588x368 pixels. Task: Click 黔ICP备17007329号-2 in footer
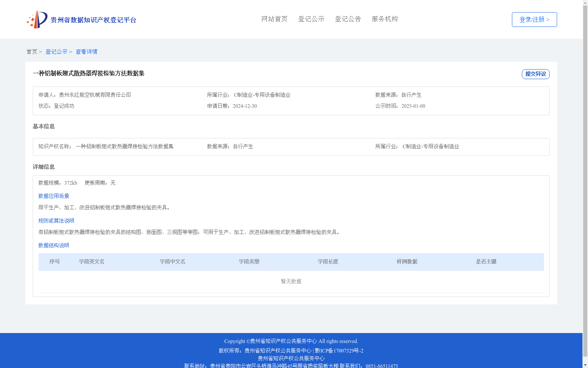pos(339,351)
